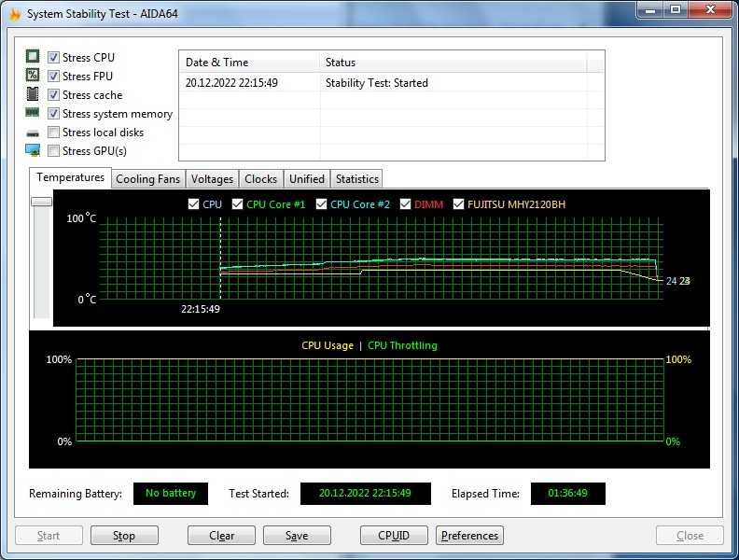Enable the Stress local disks checkbox
This screenshot has height=560, width=739.
(54, 132)
